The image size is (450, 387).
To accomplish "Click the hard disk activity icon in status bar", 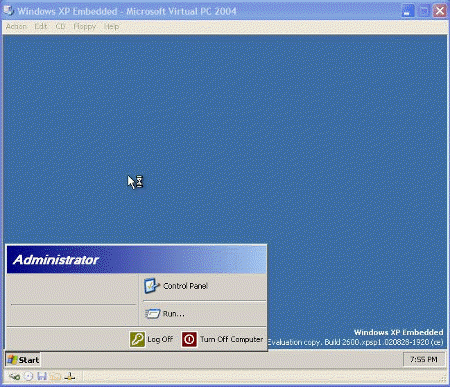I will 14,377.
